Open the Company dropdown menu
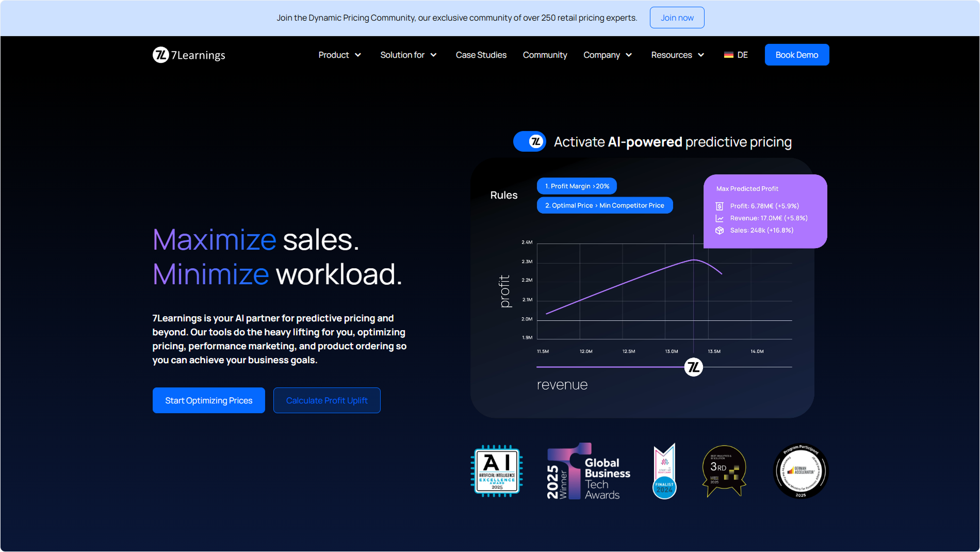Viewport: 980px width, 552px height. (607, 55)
